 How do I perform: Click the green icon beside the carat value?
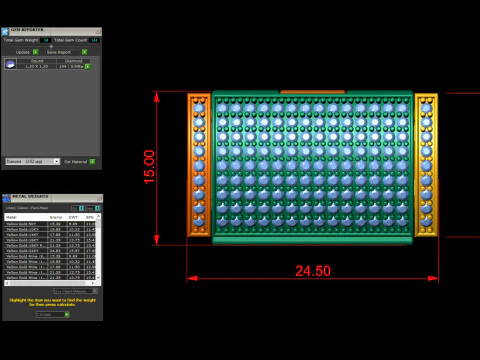[x=88, y=66]
